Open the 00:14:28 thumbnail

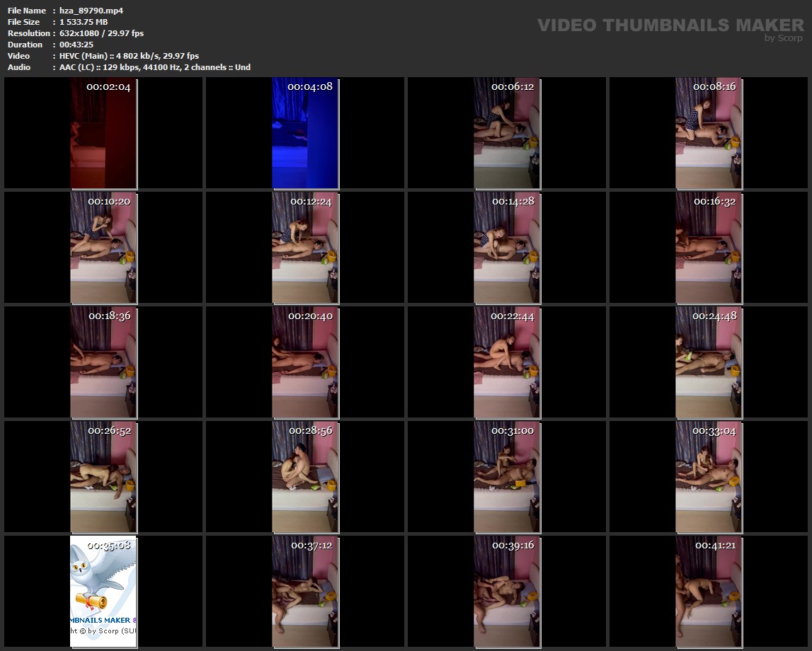coord(507,248)
